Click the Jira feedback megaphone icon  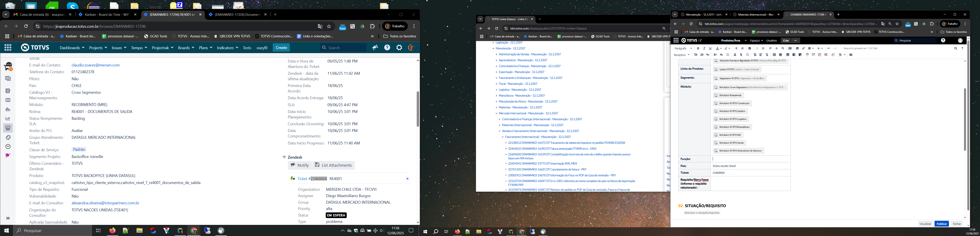click(x=375, y=47)
